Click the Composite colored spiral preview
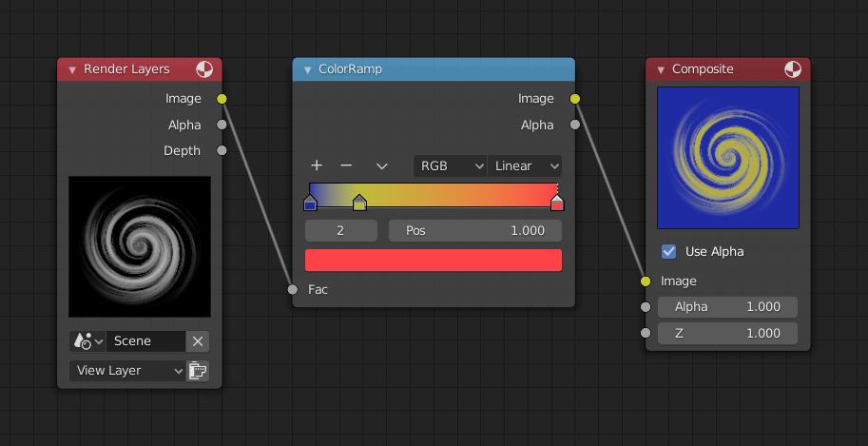Image resolution: width=868 pixels, height=446 pixels. click(x=728, y=158)
